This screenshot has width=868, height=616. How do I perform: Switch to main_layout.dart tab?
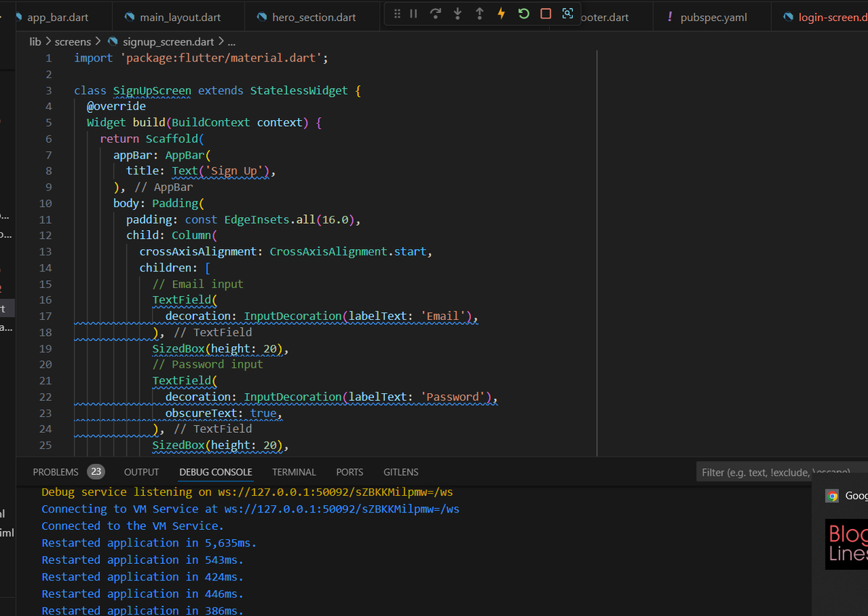(180, 17)
